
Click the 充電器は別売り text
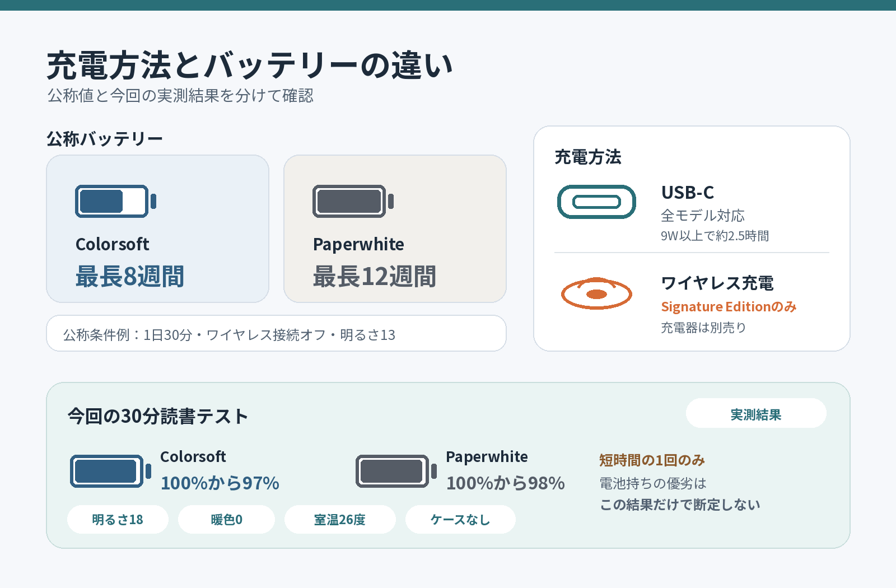click(703, 328)
